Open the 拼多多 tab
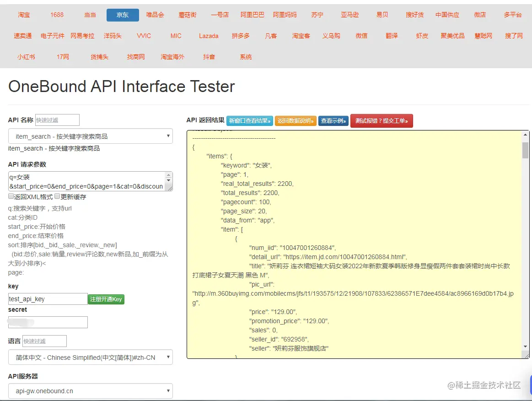This screenshot has height=401, width=532. 241,36
